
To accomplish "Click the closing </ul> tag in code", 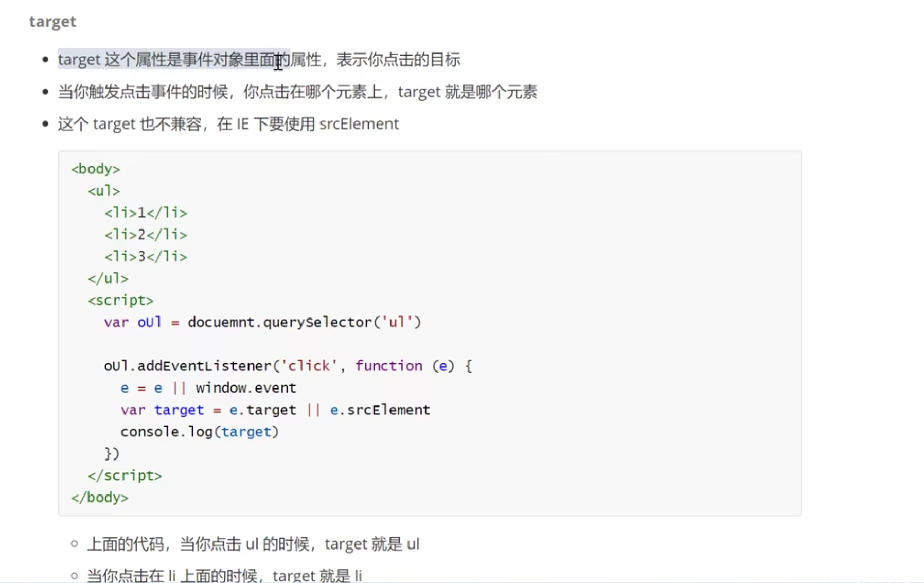I will click(x=108, y=278).
